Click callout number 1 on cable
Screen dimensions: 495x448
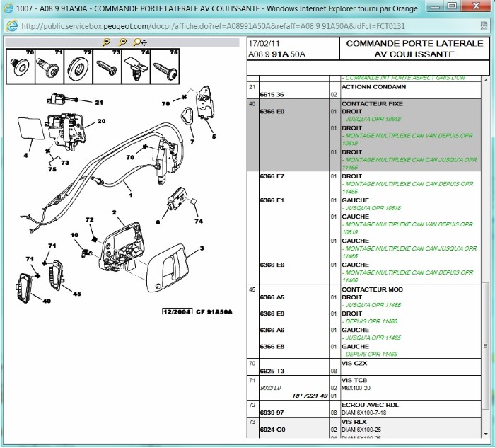pyautogui.click(x=131, y=195)
